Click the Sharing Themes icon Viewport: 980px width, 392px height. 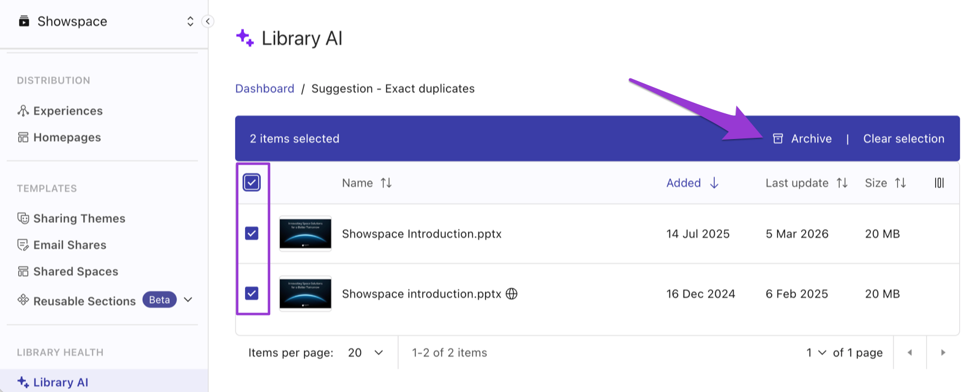click(x=23, y=218)
